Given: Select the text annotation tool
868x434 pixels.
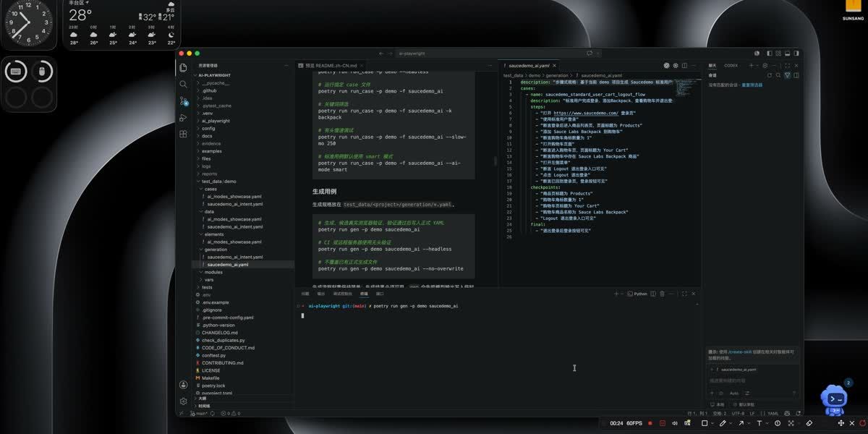Looking at the screenshot, I should coord(759,423).
